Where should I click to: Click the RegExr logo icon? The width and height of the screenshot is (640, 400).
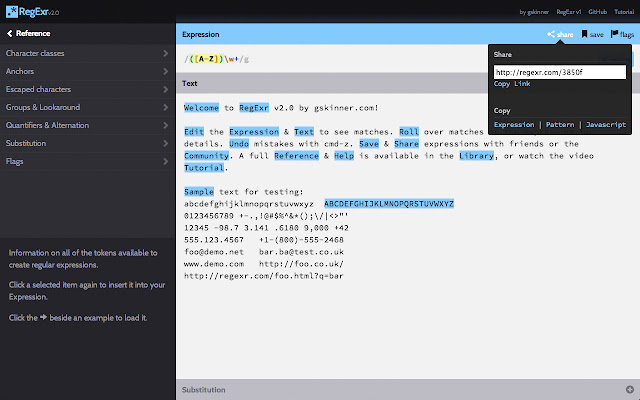(11, 12)
